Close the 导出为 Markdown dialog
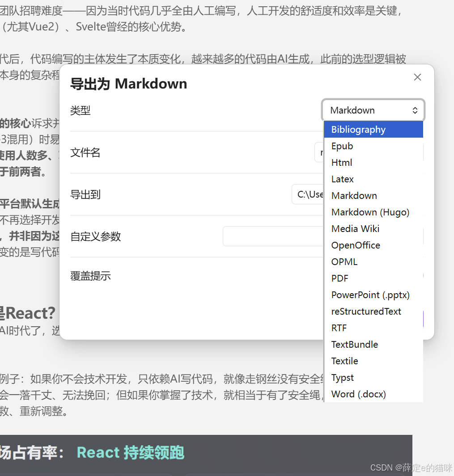 point(417,77)
